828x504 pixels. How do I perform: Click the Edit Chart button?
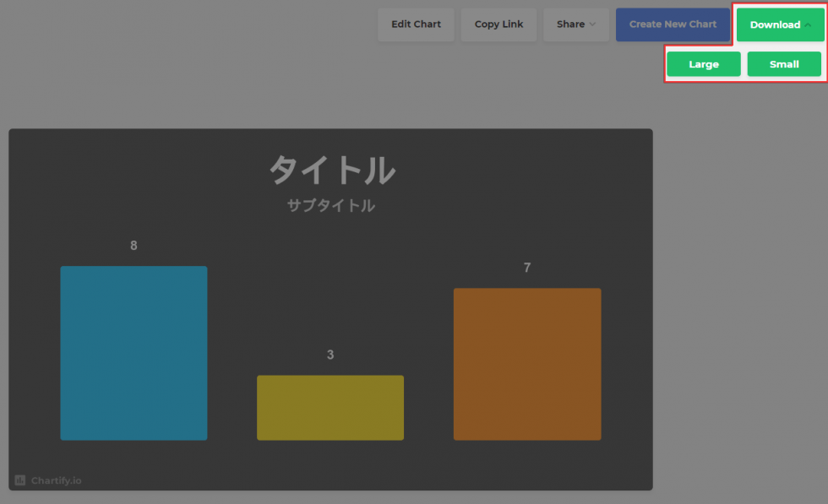click(x=416, y=24)
